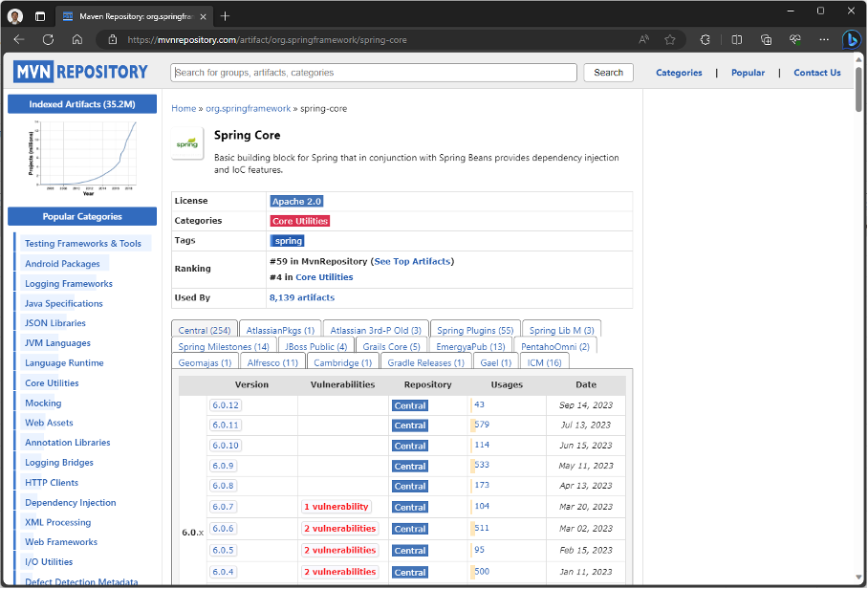
Task: Open Android Packages category
Action: tap(62, 264)
